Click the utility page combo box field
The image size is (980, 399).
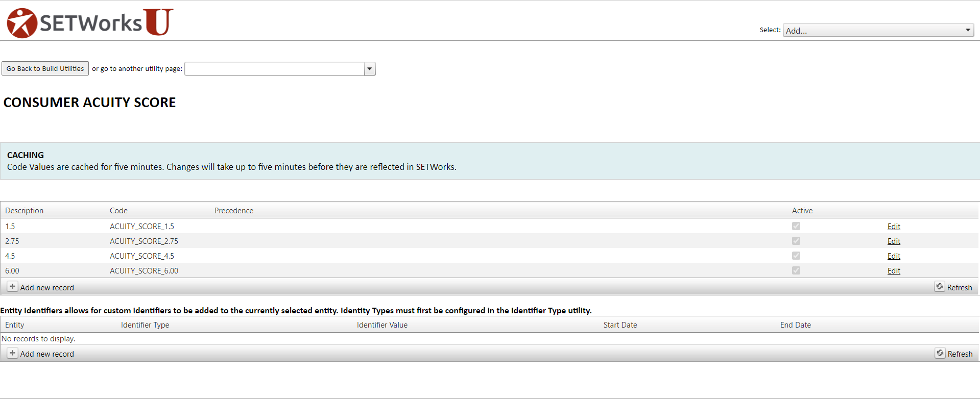pos(275,69)
